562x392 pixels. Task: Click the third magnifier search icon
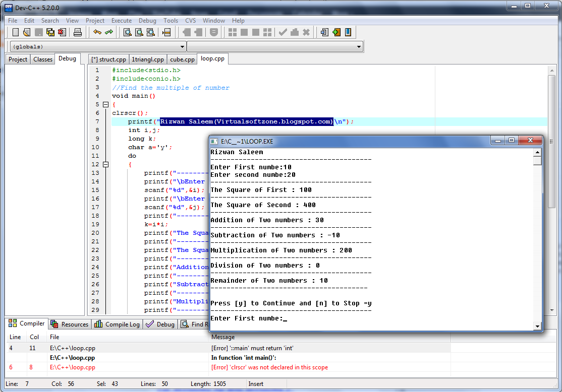tap(151, 33)
